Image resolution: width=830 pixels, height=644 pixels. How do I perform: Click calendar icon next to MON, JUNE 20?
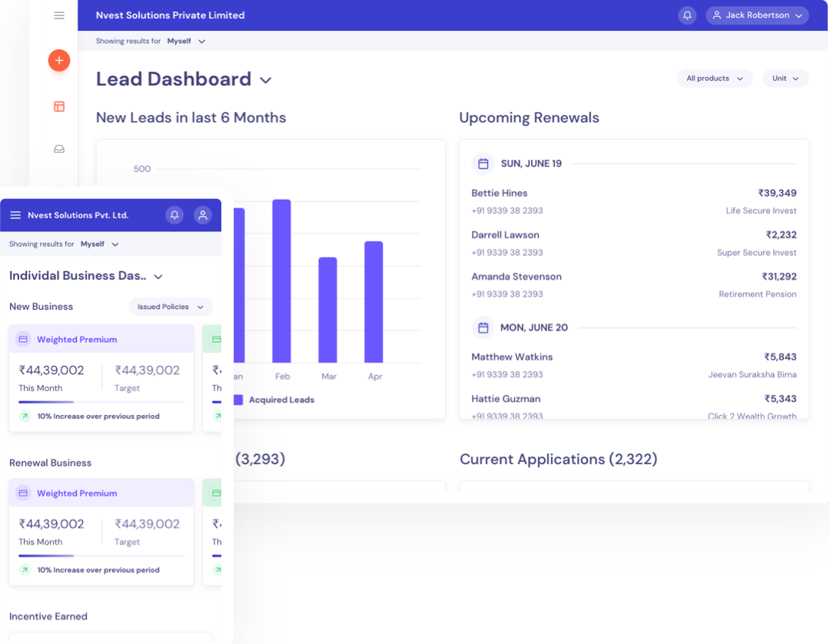483,327
